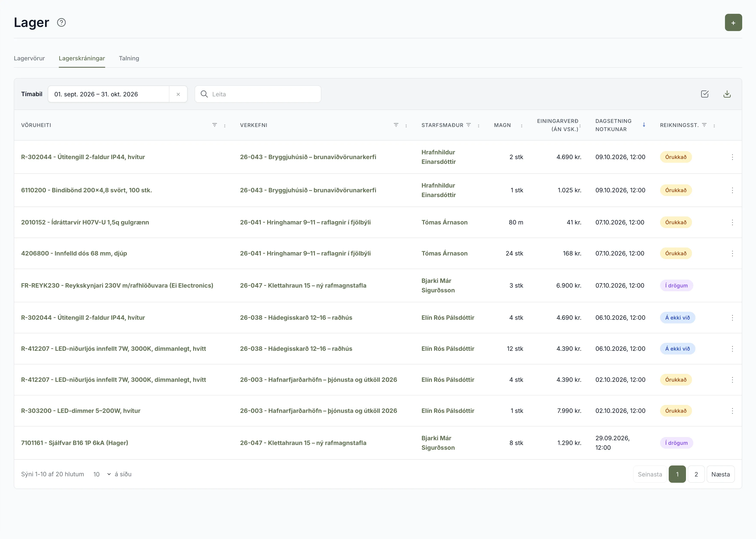756x539 pixels.
Task: Switch to the Lagervörur tab
Action: coord(29,58)
